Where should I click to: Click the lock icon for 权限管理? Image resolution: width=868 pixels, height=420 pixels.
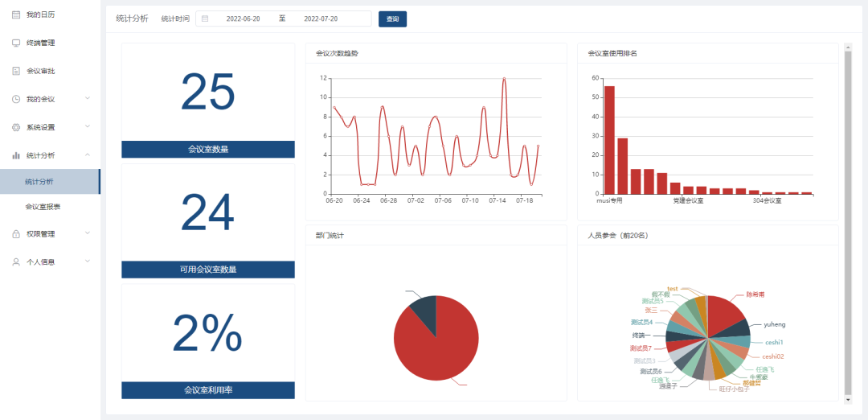click(x=16, y=234)
